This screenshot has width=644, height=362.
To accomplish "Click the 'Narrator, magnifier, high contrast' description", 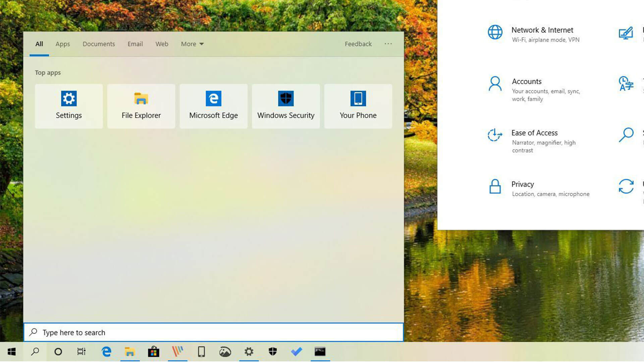I will pyautogui.click(x=544, y=146).
